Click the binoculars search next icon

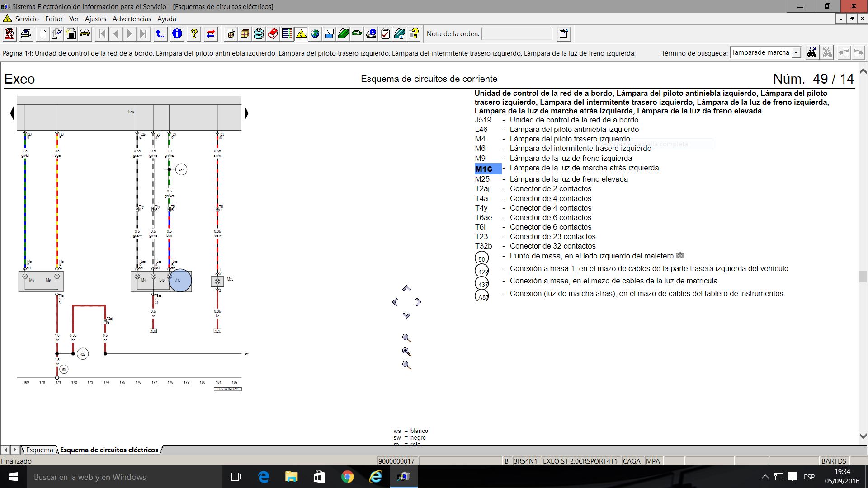coord(811,53)
